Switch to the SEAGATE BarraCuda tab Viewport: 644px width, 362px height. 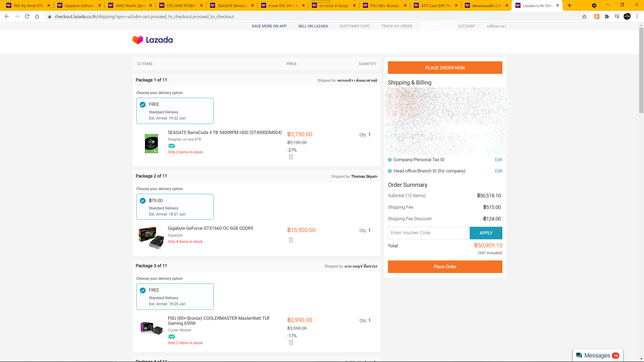pyautogui.click(x=231, y=6)
